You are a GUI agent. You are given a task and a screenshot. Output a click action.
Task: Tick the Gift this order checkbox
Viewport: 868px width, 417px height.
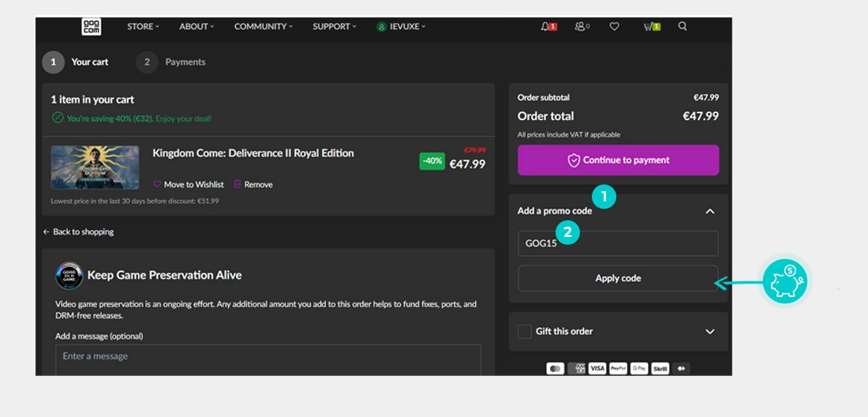[x=524, y=331]
